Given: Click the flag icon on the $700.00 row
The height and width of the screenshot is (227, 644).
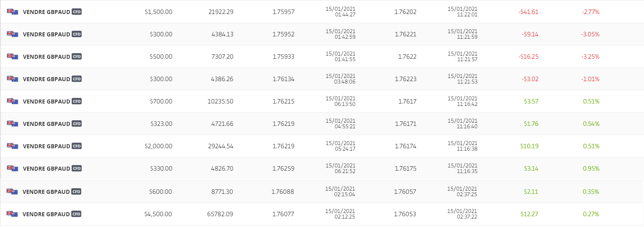Looking at the screenshot, I should coord(12,101).
